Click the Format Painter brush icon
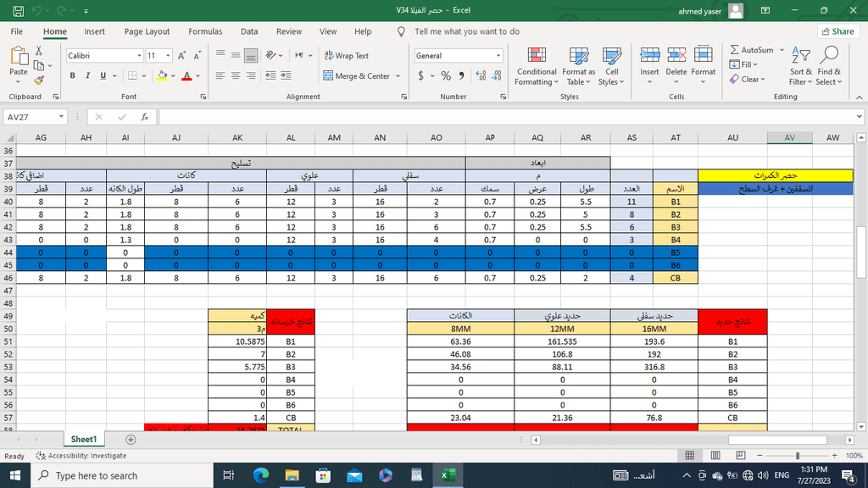 pyautogui.click(x=39, y=80)
